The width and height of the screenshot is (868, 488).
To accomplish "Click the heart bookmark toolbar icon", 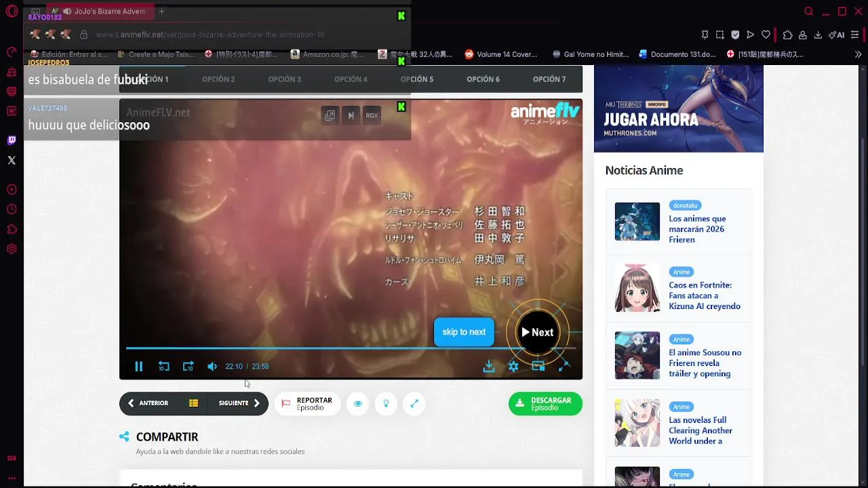I will (x=766, y=35).
